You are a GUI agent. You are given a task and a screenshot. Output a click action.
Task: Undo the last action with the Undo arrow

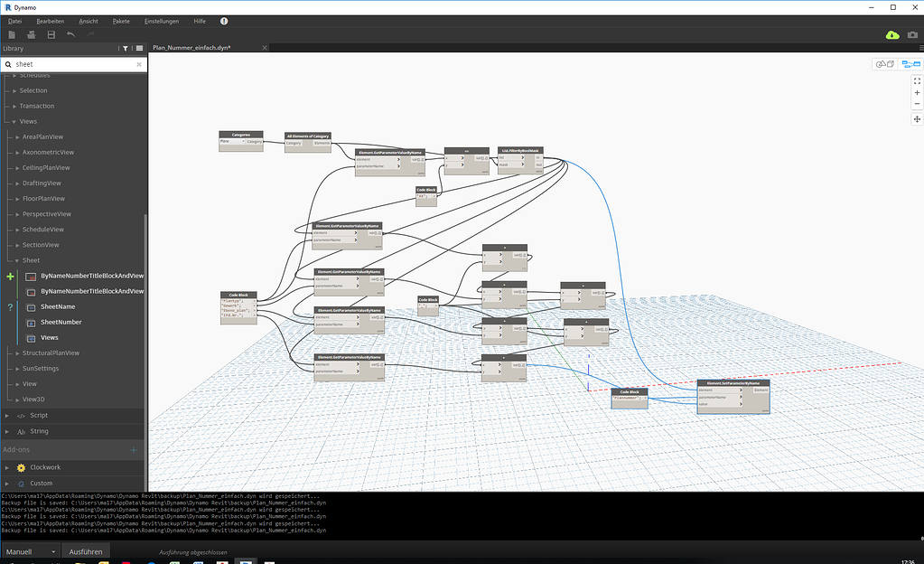click(70, 33)
